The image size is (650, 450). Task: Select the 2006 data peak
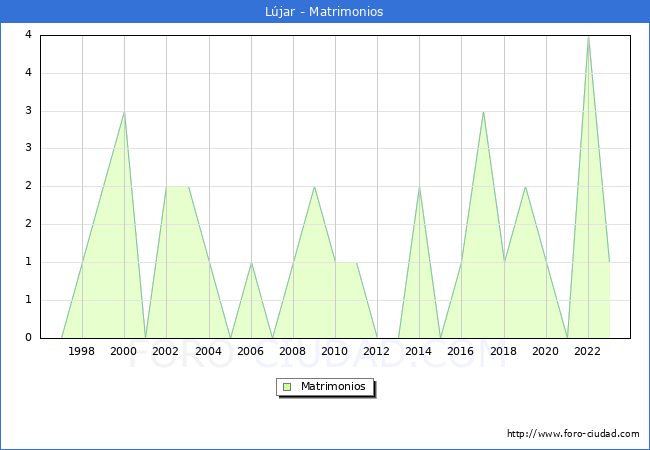click(x=251, y=262)
